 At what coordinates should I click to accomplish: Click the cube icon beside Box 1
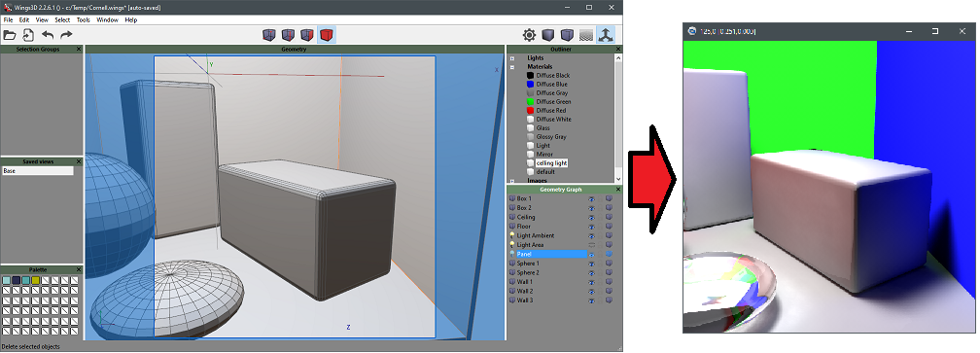512,198
